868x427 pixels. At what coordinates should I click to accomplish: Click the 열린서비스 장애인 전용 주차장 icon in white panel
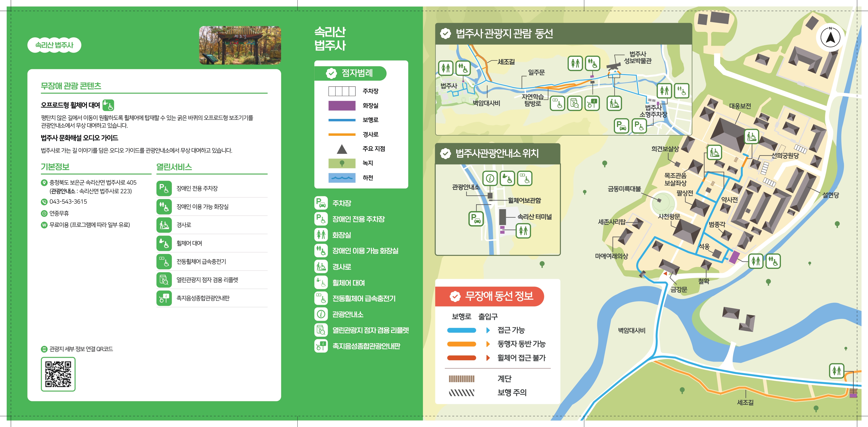pyautogui.click(x=164, y=189)
